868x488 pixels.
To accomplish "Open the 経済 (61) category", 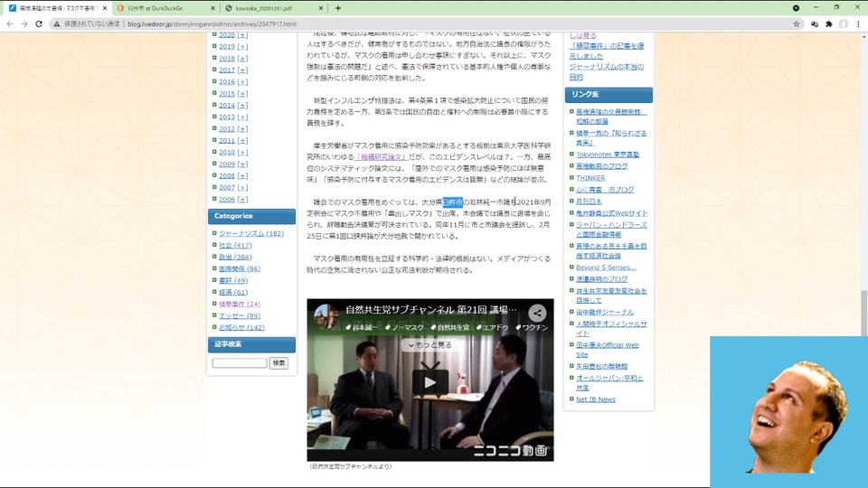I will [x=233, y=292].
